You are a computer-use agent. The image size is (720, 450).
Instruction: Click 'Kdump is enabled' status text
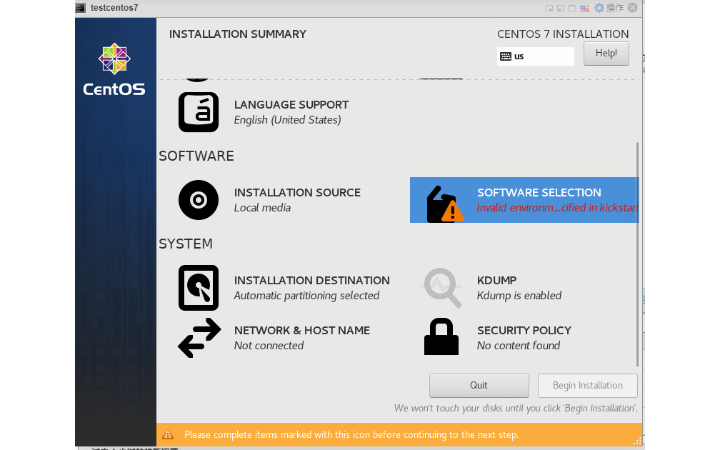[x=519, y=295]
